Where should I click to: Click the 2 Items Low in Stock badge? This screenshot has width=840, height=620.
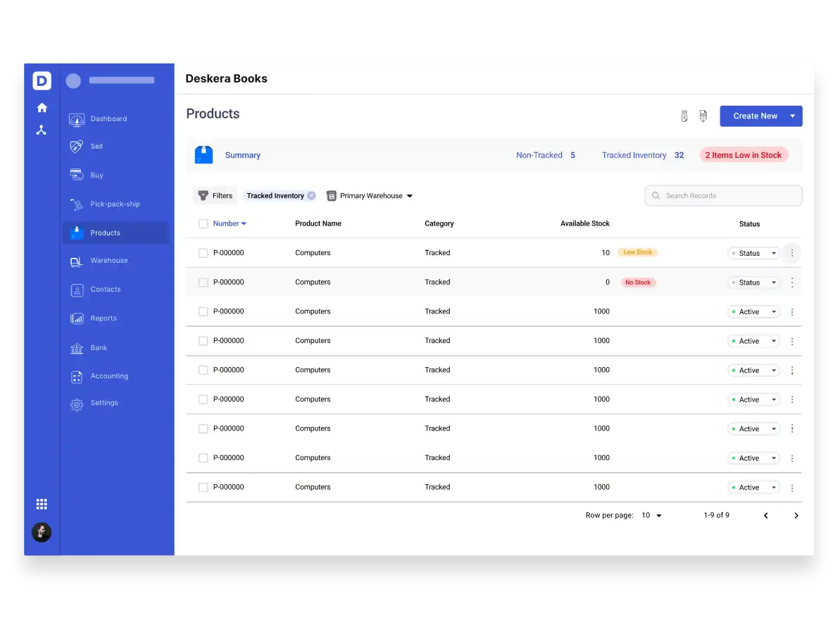pyautogui.click(x=743, y=156)
